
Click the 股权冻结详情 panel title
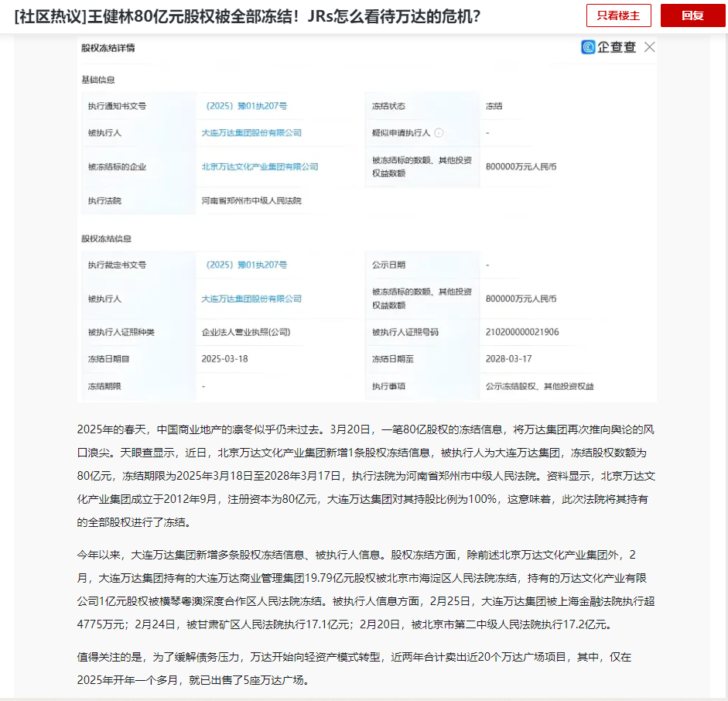coord(108,46)
